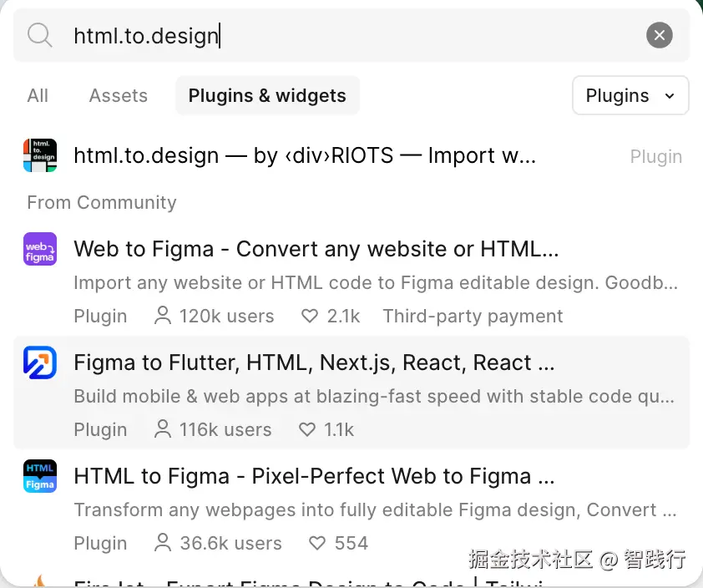
Task: Click the magnifier search icon
Action: (x=39, y=35)
